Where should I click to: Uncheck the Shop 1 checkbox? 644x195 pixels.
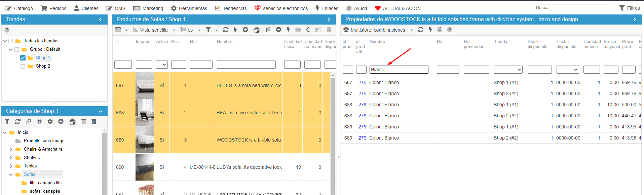click(x=23, y=58)
